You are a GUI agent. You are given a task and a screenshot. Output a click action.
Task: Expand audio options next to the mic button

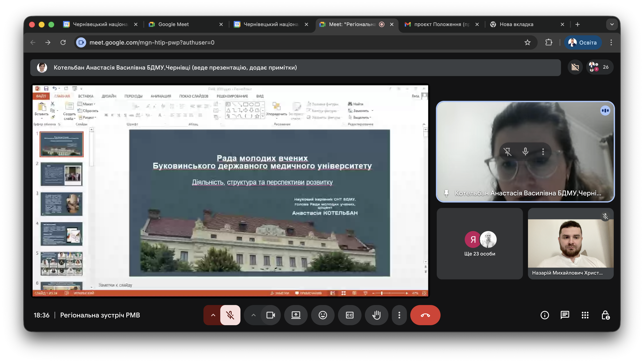pos(213,315)
